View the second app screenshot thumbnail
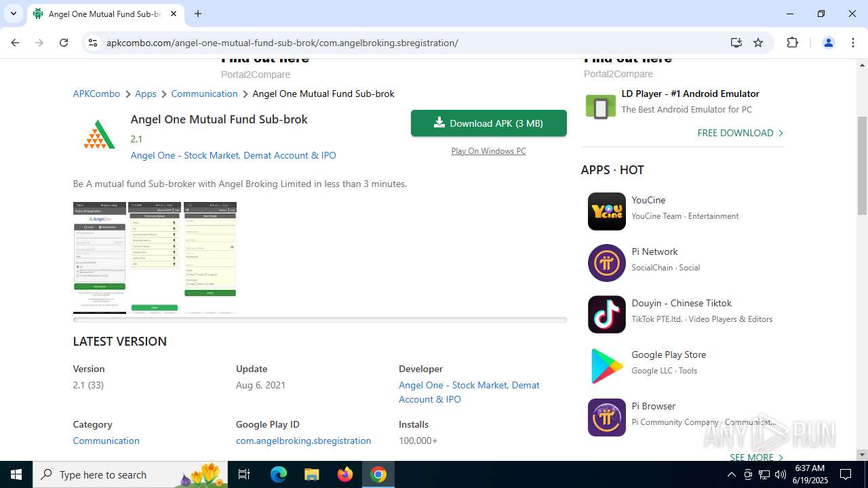This screenshot has height=488, width=868. click(155, 258)
